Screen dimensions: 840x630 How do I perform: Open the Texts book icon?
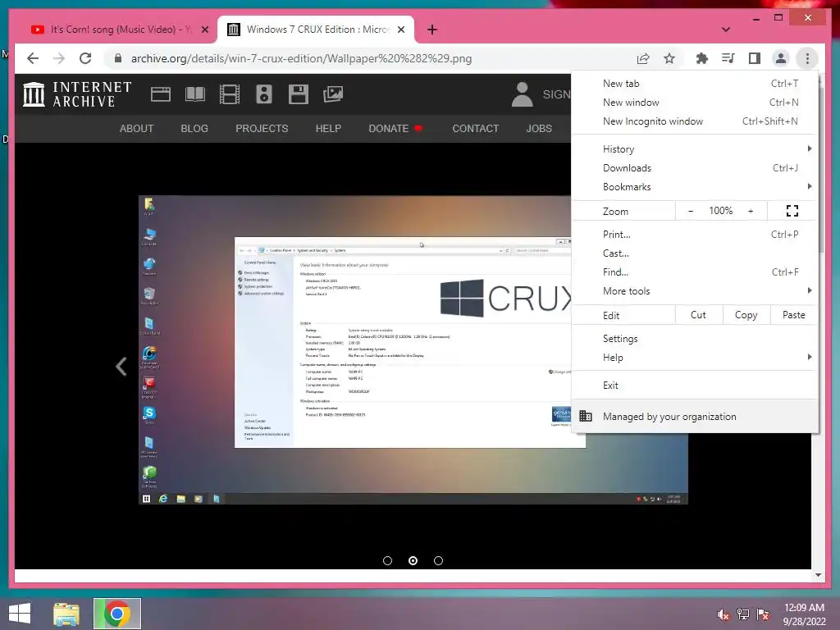point(195,94)
